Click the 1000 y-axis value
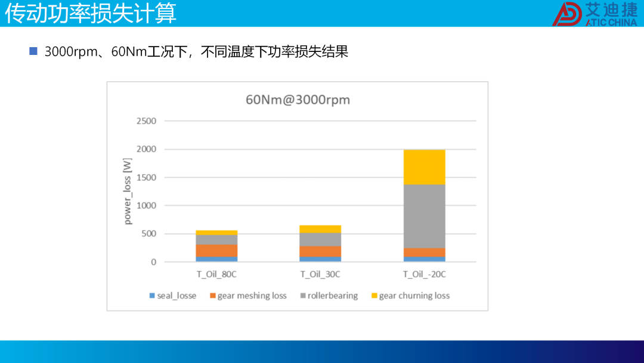644x363 pixels. tap(146, 205)
